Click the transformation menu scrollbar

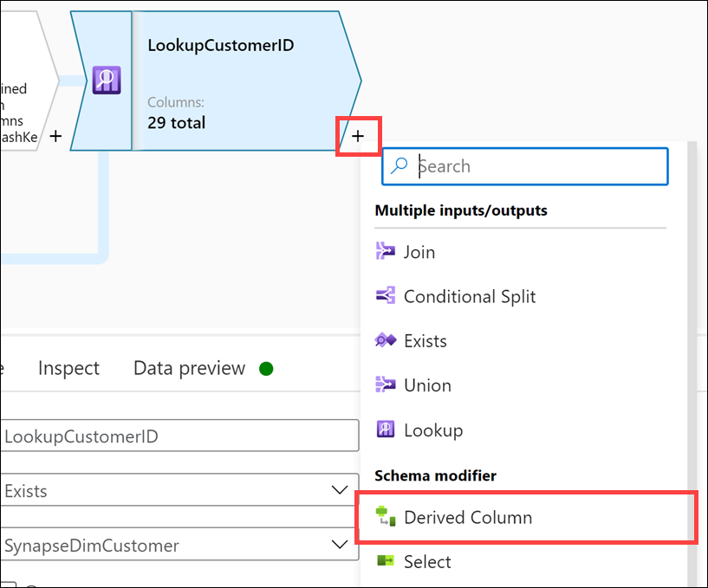(x=692, y=364)
